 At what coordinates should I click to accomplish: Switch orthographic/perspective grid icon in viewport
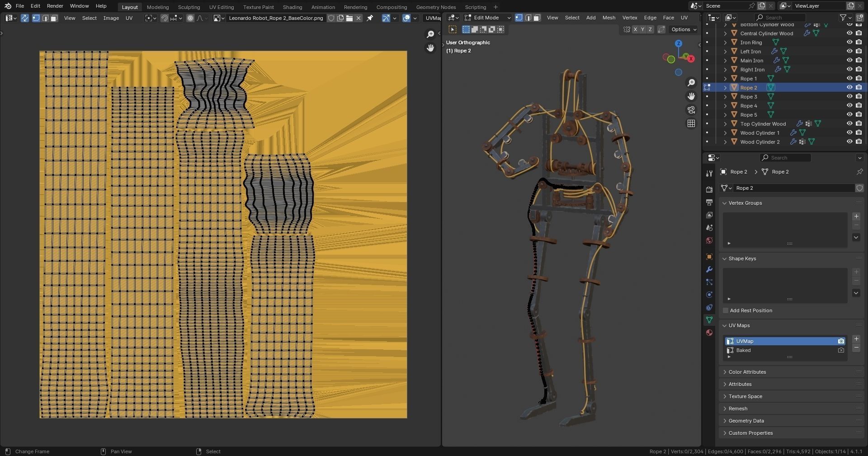click(x=691, y=123)
